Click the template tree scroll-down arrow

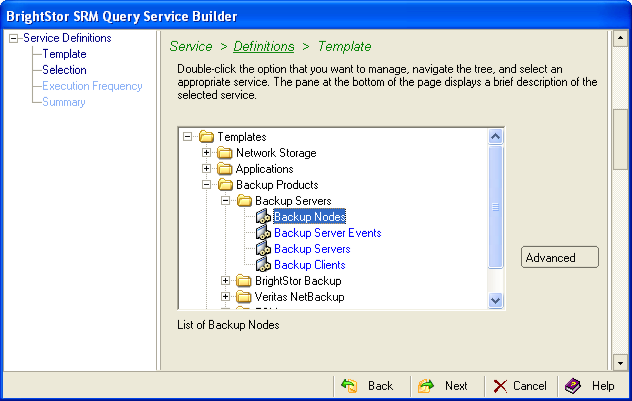(495, 300)
